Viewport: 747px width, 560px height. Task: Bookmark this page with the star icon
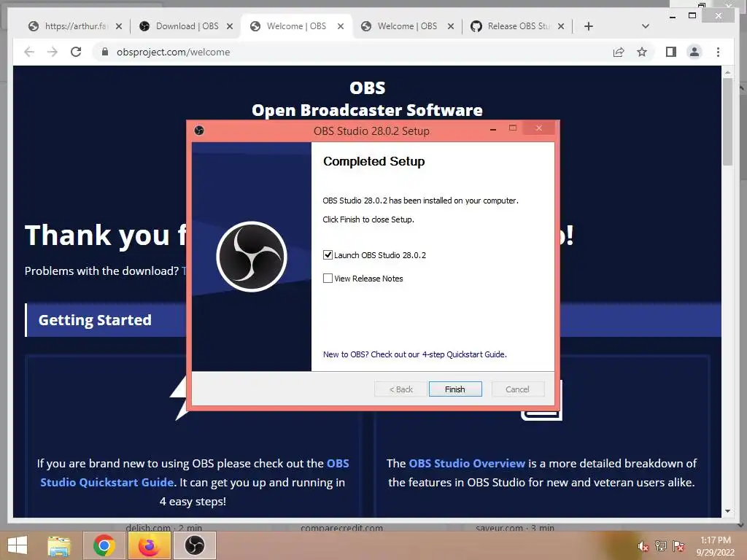tap(642, 52)
